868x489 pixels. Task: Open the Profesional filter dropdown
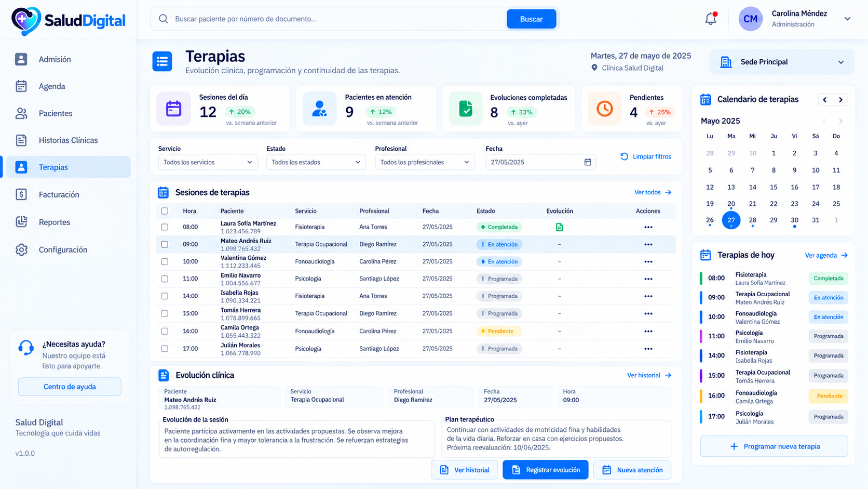(x=425, y=162)
